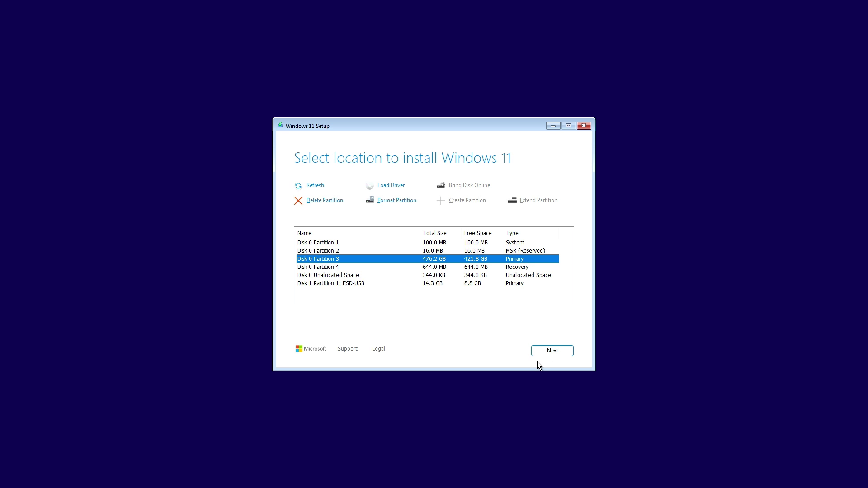Click the Create Partition plus icon
868x488 pixels.
(x=441, y=201)
